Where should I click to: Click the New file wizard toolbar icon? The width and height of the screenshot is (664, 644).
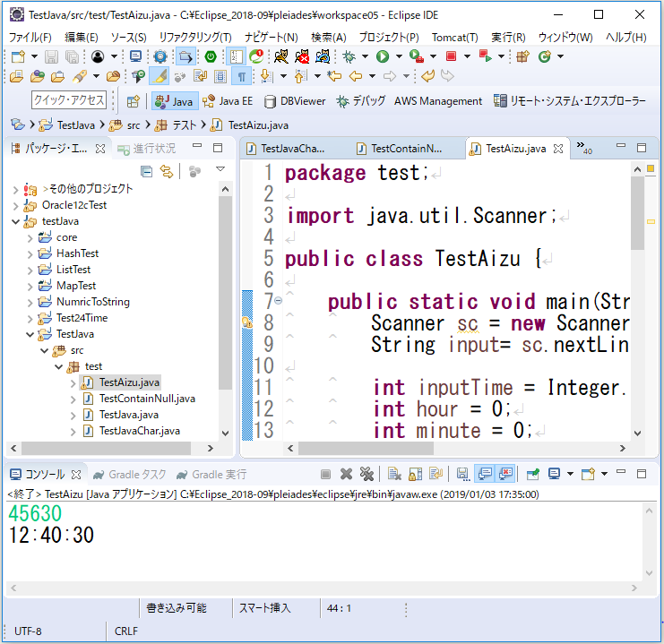pyautogui.click(x=18, y=56)
